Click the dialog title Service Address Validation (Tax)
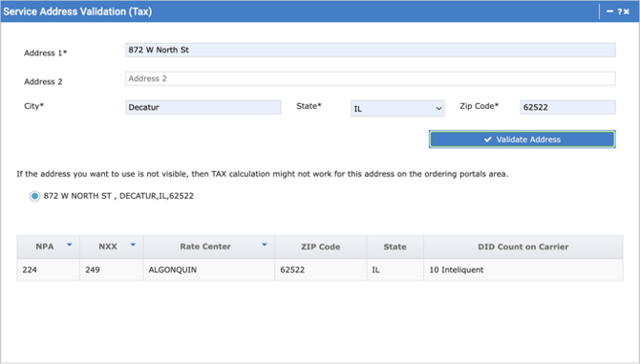 [77, 11]
